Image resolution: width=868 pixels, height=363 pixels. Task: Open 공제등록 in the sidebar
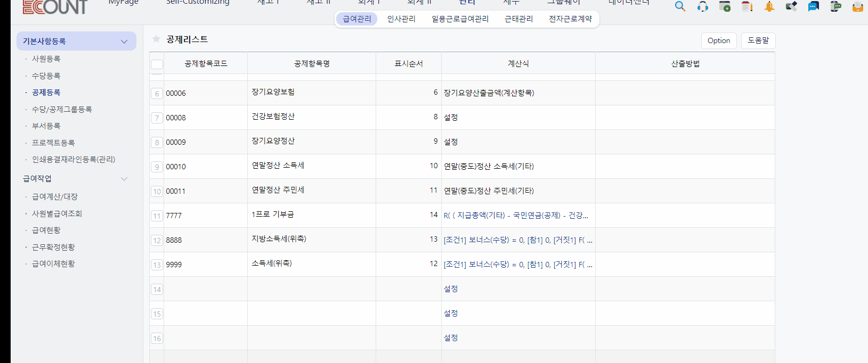pyautogui.click(x=46, y=92)
